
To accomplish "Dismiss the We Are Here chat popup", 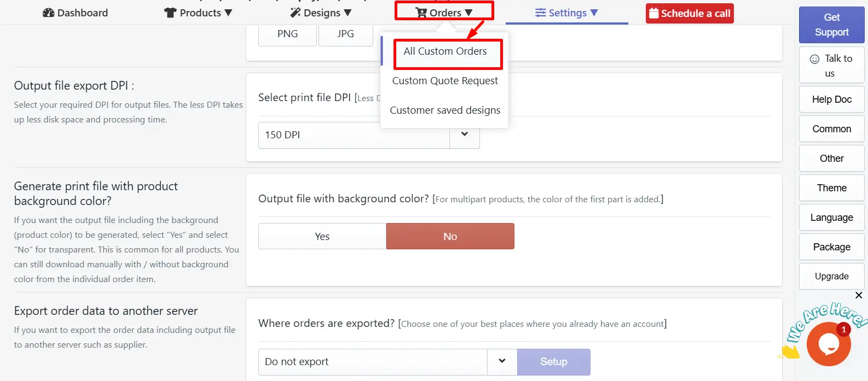I will click(x=859, y=295).
